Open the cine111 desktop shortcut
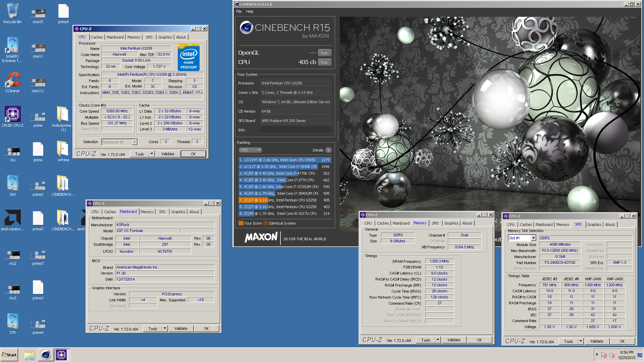Viewport: 644px width, 362px height. coord(38,84)
